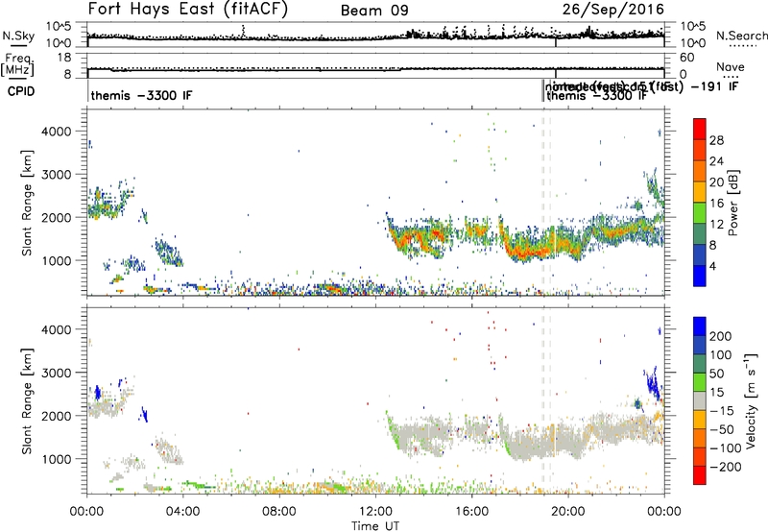This screenshot has width=768, height=532.
Task: Click the 'Fort Hays East (fitACF)' title
Action: coord(188,9)
